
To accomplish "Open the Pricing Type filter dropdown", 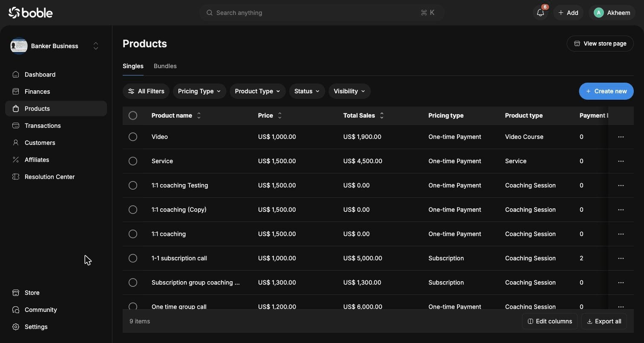I will pos(199,91).
